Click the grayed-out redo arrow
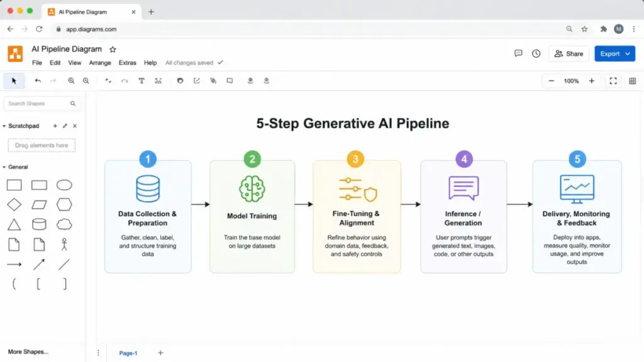644x362 pixels. (x=53, y=81)
